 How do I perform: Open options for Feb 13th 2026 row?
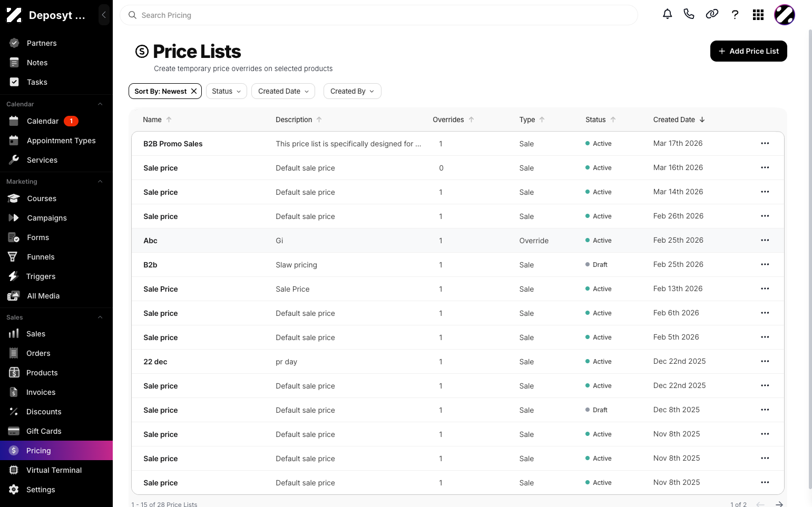765,289
